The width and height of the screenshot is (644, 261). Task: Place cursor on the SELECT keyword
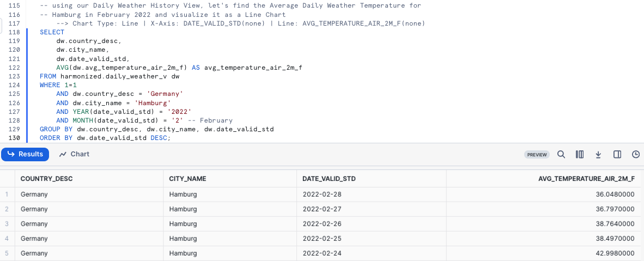pos(52,32)
